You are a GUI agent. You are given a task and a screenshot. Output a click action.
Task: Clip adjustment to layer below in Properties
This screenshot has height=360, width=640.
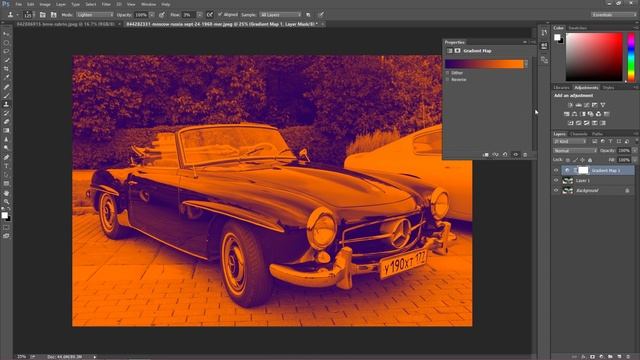click(x=486, y=155)
